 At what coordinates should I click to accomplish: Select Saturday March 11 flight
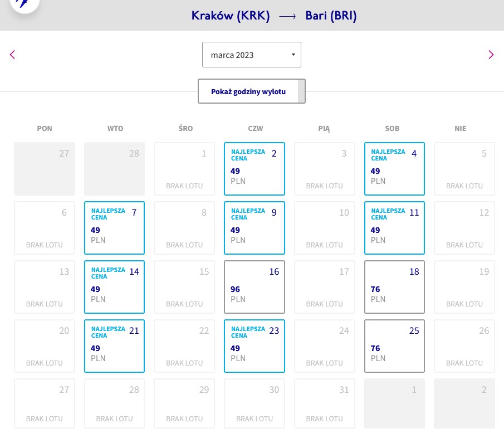point(394,228)
